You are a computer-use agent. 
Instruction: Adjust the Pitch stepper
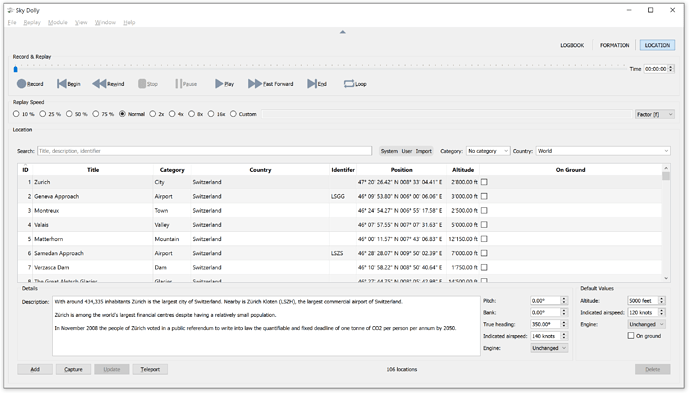tap(564, 301)
